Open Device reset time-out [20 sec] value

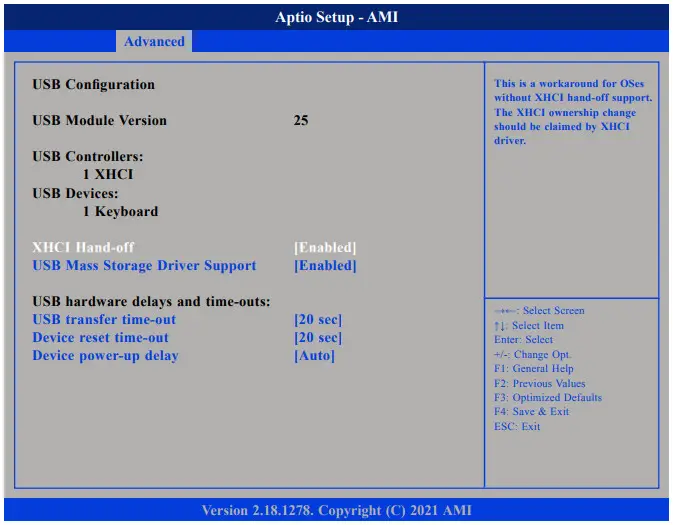[x=318, y=337]
